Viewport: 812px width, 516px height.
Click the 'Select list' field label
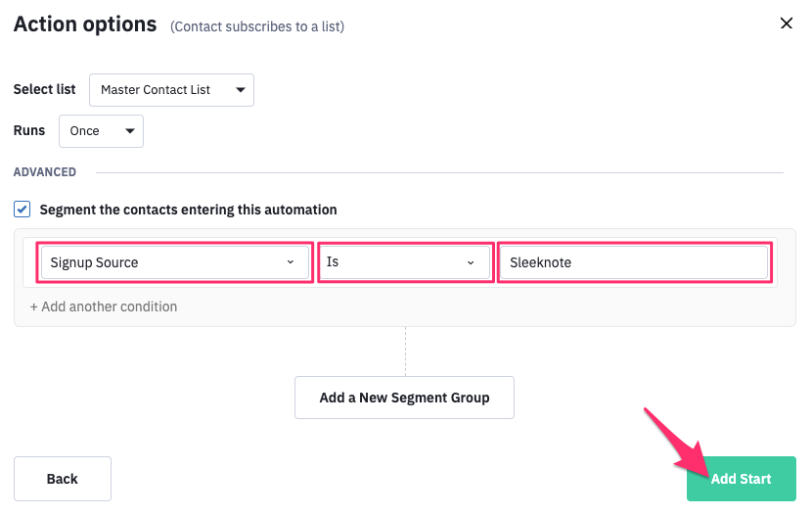pyautogui.click(x=45, y=89)
